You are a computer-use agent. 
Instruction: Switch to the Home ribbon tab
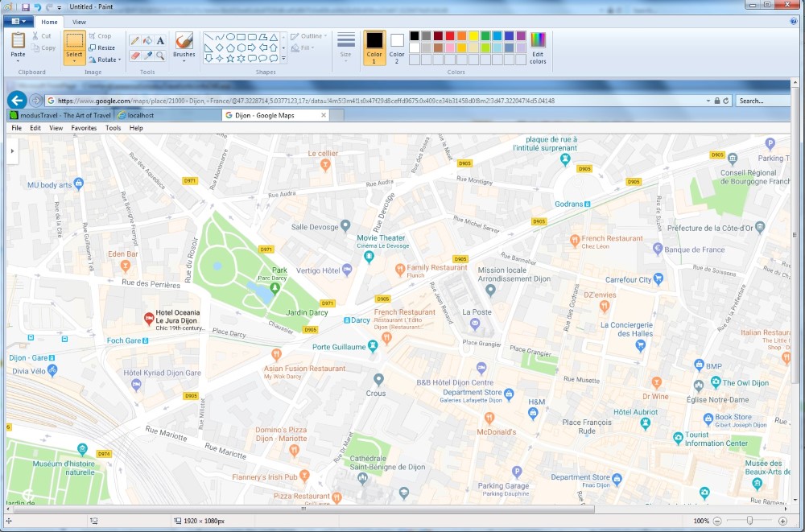click(49, 22)
